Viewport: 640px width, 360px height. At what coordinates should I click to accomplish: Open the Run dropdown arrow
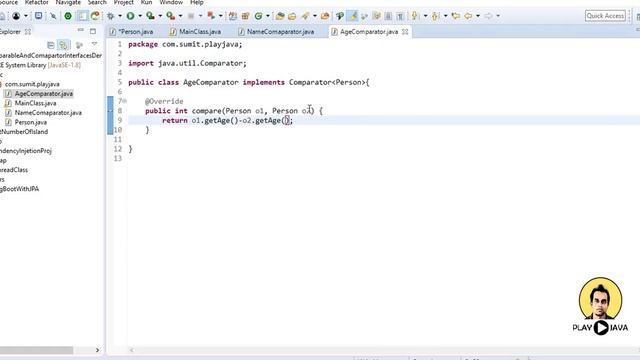pyautogui.click(x=140, y=16)
